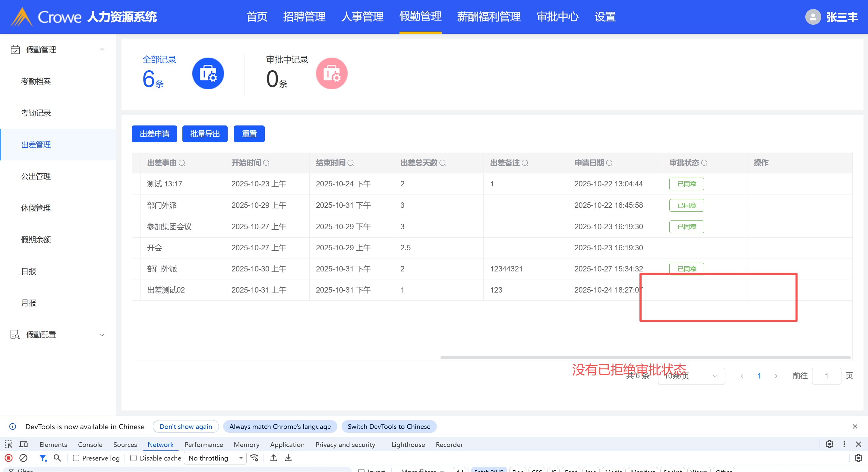
Task: Click the blue 全部记录 briefcase icon
Action: pyautogui.click(x=208, y=74)
